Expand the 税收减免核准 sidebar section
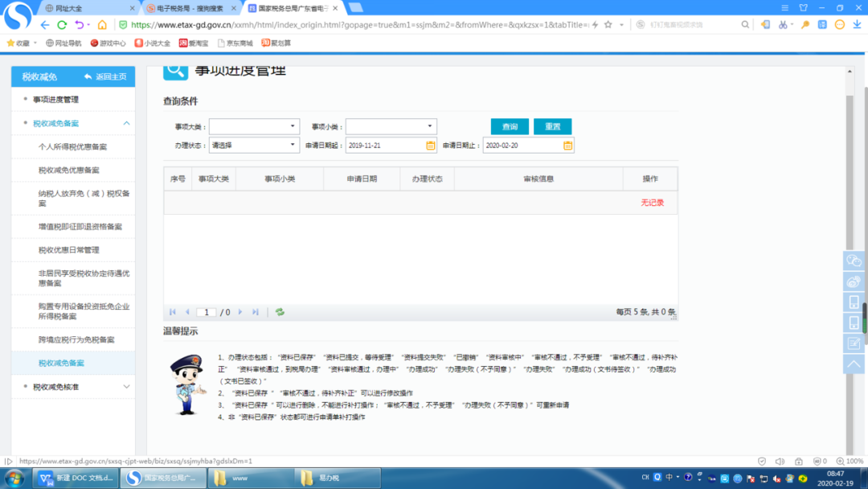This screenshot has width=868, height=489. coord(126,387)
